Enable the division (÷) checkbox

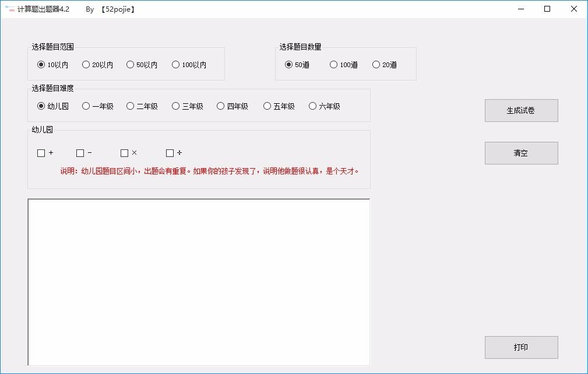point(170,153)
